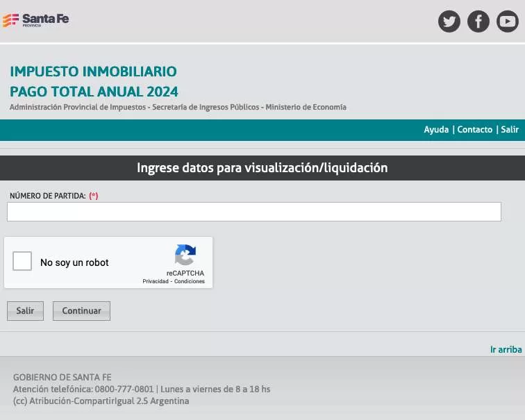Click the 'IMPUESTO INMOBILIARIO' heading
The height and width of the screenshot is (420, 525).
click(x=93, y=72)
